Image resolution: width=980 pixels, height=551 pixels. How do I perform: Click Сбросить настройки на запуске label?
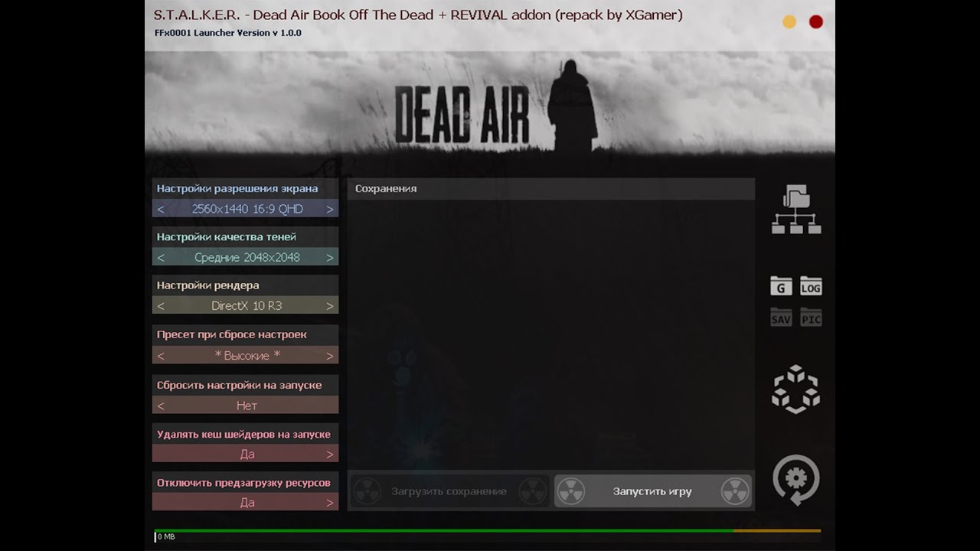[x=239, y=385]
